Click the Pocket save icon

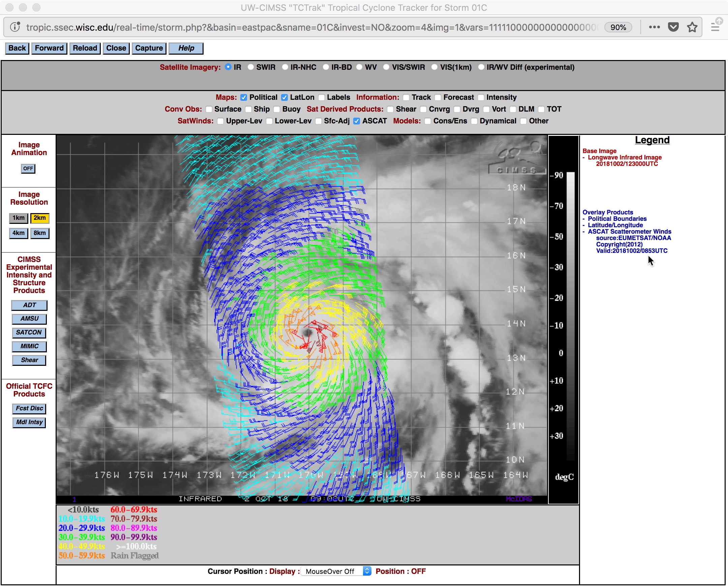coord(673,27)
